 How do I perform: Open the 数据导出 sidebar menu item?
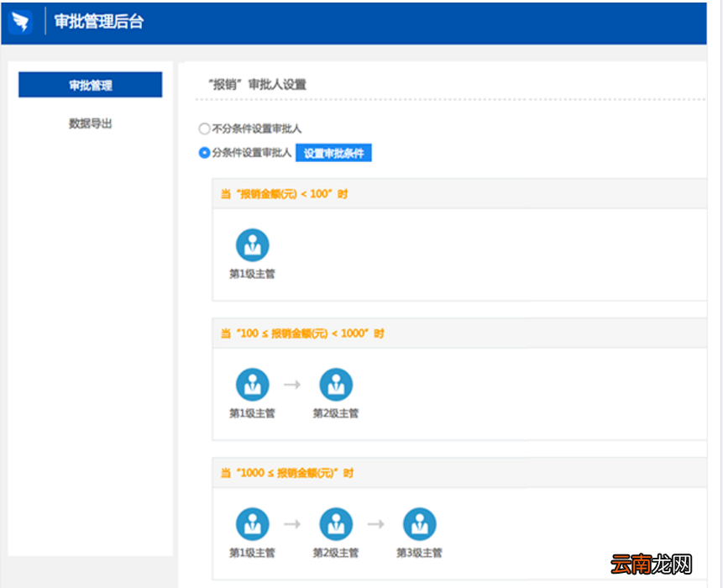tap(91, 123)
